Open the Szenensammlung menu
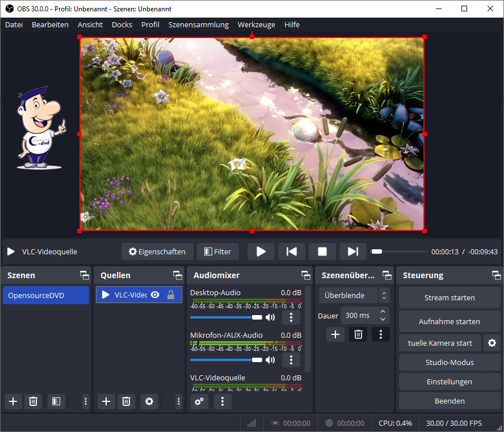 coord(199,24)
